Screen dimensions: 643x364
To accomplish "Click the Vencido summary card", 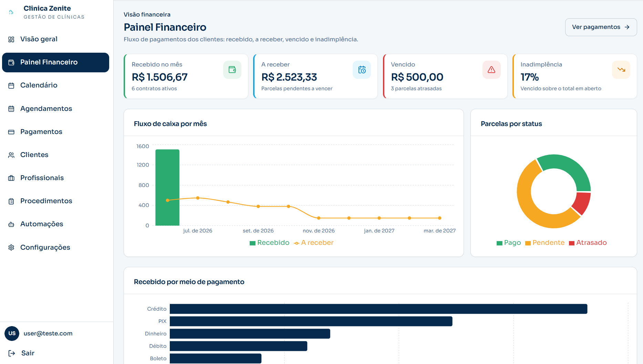I will click(x=445, y=76).
